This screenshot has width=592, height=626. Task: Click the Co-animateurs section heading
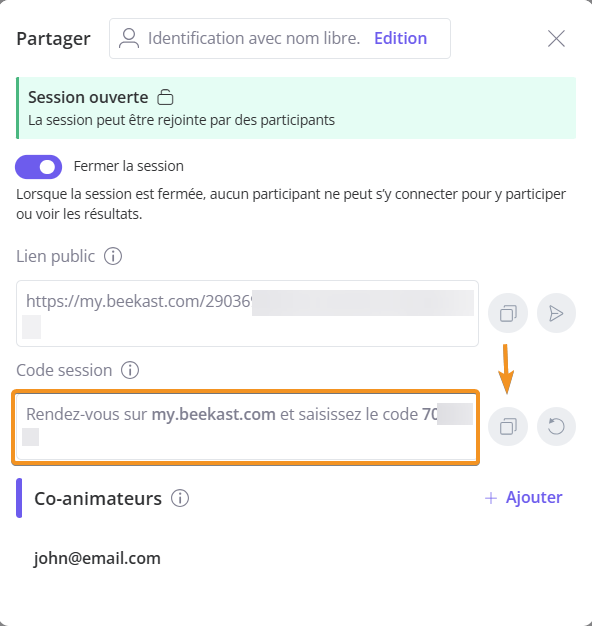coord(98,498)
